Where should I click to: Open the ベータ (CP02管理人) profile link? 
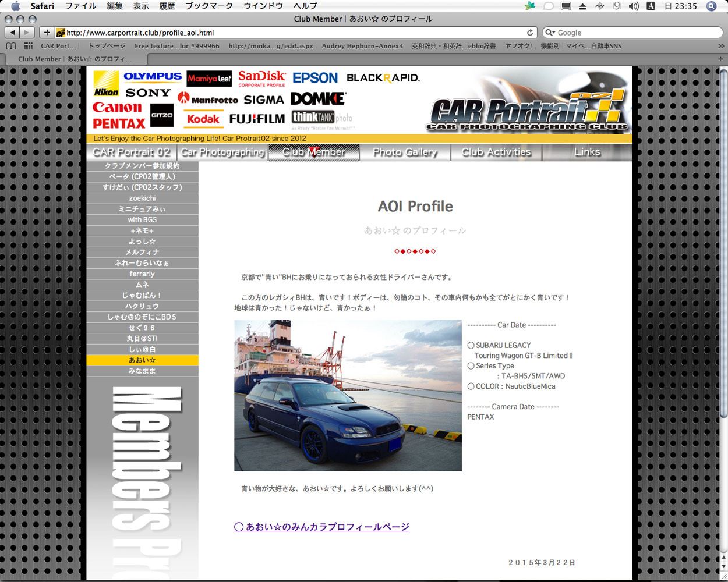(142, 177)
